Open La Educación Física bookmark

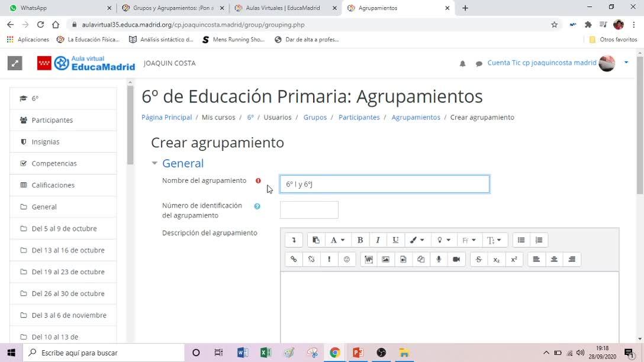[x=88, y=40]
